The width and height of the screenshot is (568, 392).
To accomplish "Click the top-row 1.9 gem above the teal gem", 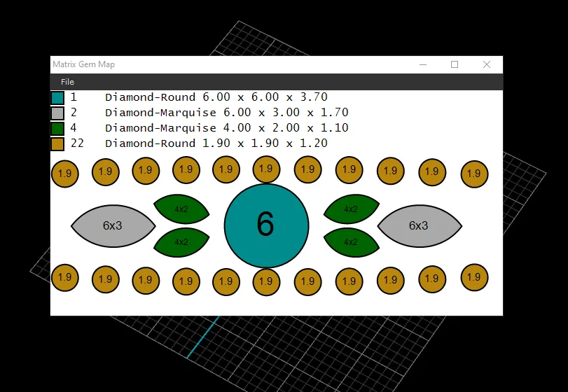I will [x=266, y=169].
